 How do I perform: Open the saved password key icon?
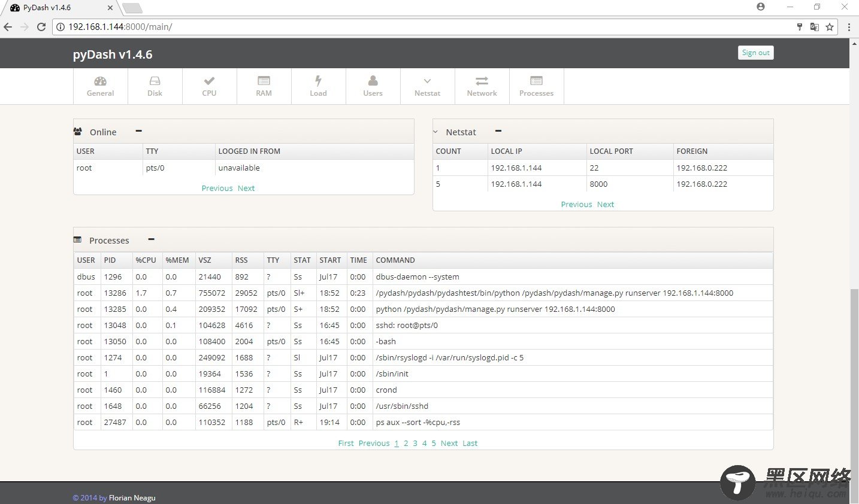[x=800, y=27]
